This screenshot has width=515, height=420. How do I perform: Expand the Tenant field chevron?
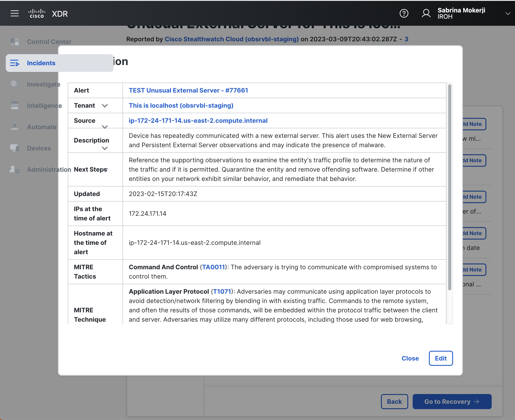105,106
